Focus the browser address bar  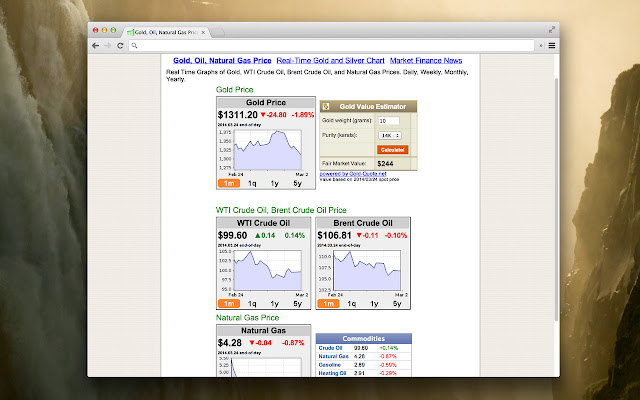[x=331, y=46]
